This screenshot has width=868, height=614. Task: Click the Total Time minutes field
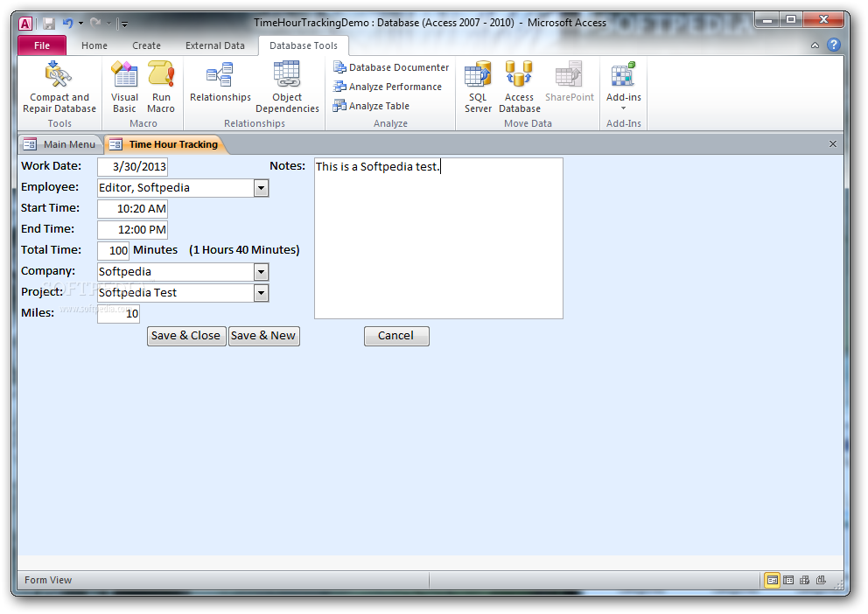[114, 250]
